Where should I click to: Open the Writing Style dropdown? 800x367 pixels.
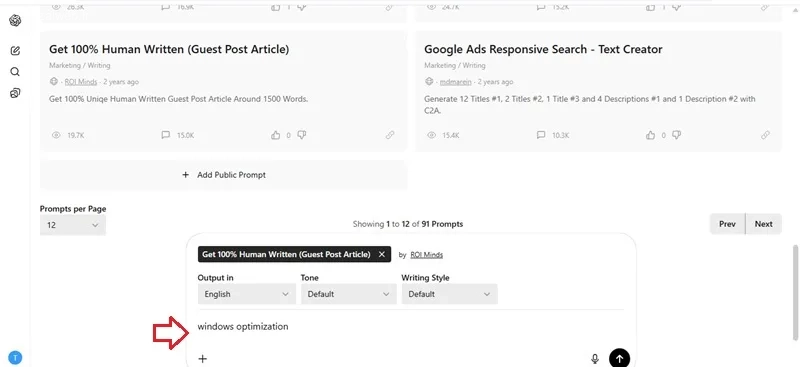pos(449,294)
